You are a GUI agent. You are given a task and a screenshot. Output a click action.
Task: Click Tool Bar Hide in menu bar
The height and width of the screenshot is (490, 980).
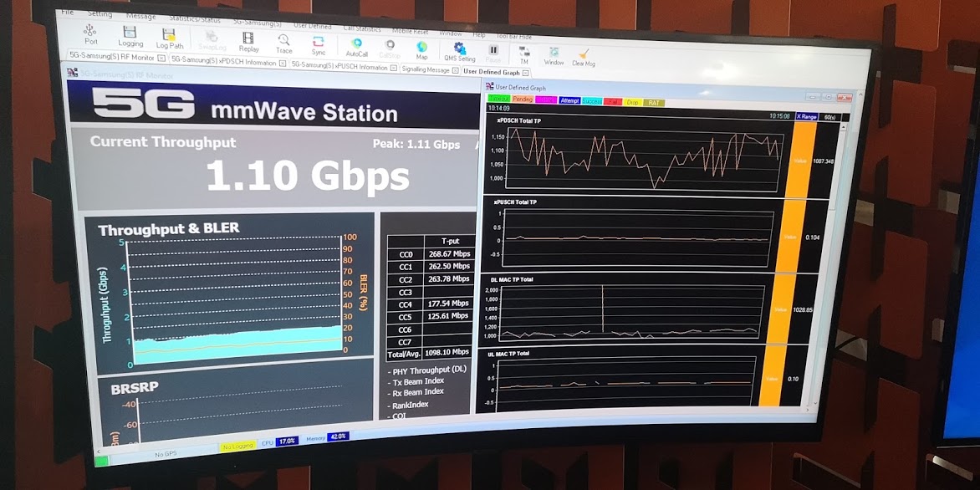[513, 37]
